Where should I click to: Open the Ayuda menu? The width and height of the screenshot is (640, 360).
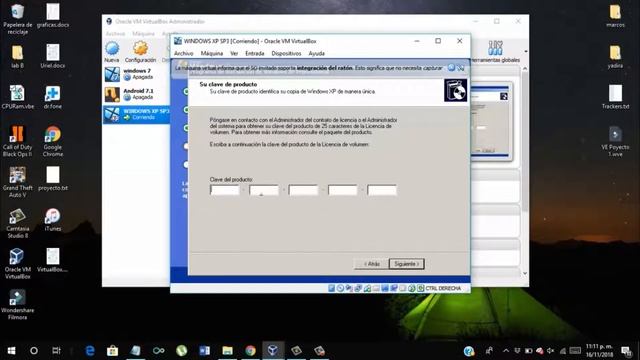point(316,53)
